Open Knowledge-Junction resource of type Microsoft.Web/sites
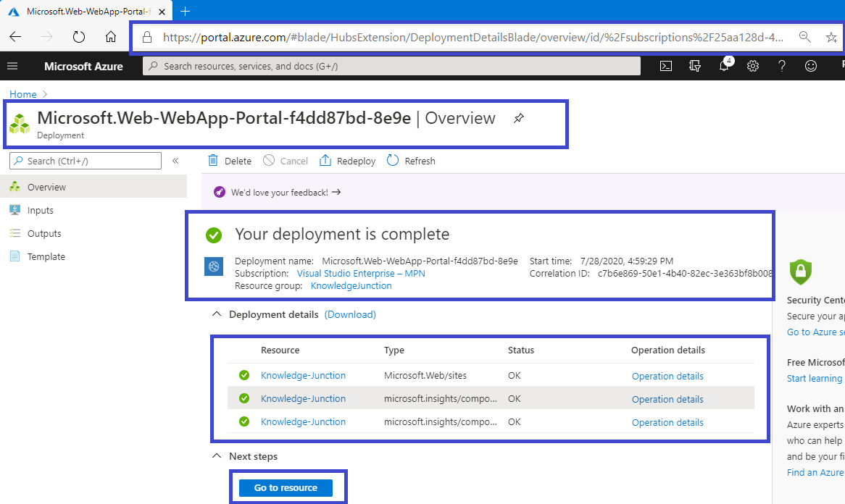Screen dimensions: 845x504 click(304, 375)
